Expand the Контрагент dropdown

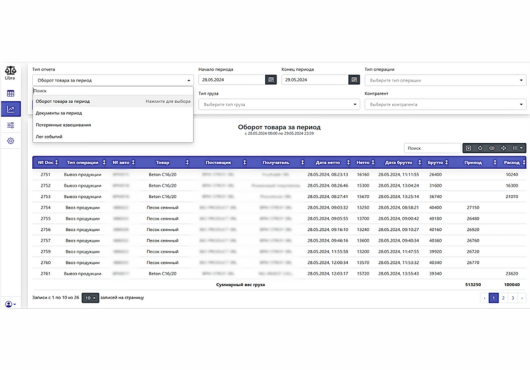(x=445, y=104)
